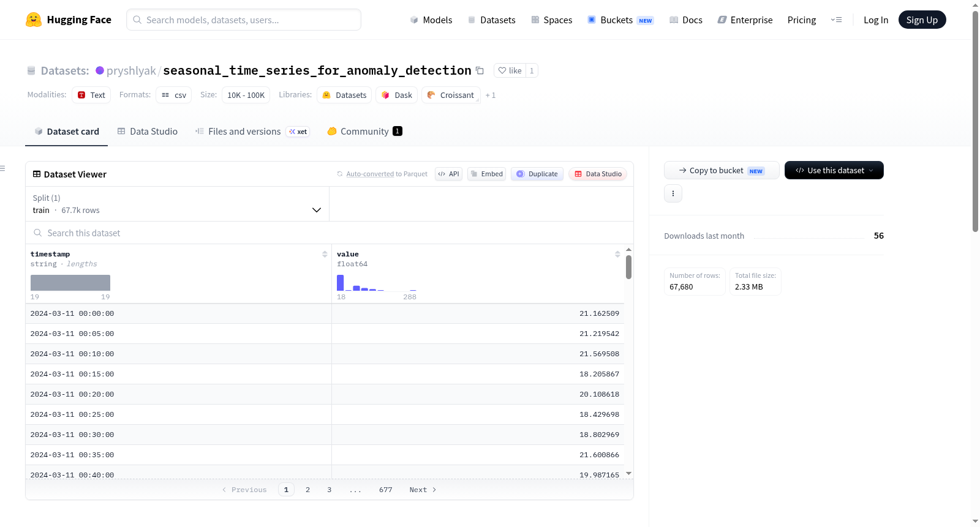This screenshot has height=527, width=980.
Task: Select the row 2024-03-11 00:15:00
Action: pyautogui.click(x=325, y=374)
